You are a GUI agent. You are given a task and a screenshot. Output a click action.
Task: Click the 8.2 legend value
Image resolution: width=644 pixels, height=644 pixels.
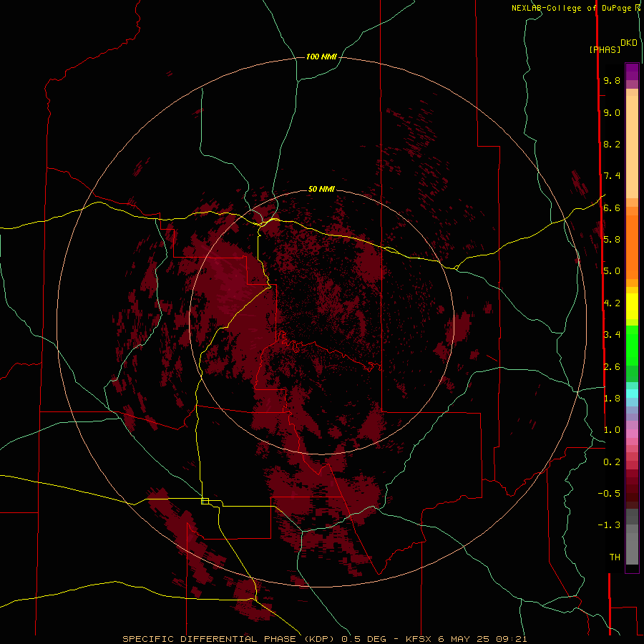click(612, 144)
